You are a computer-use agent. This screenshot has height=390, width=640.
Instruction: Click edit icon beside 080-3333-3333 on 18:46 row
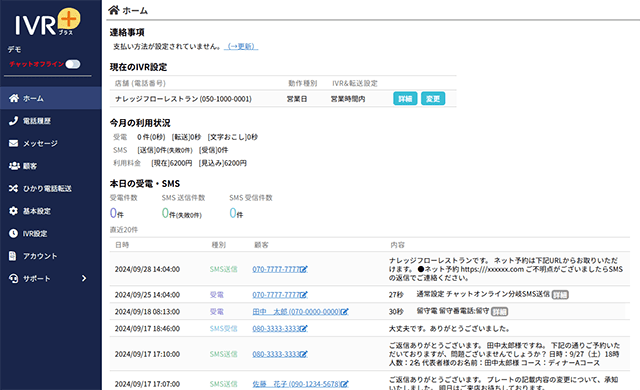click(x=304, y=328)
